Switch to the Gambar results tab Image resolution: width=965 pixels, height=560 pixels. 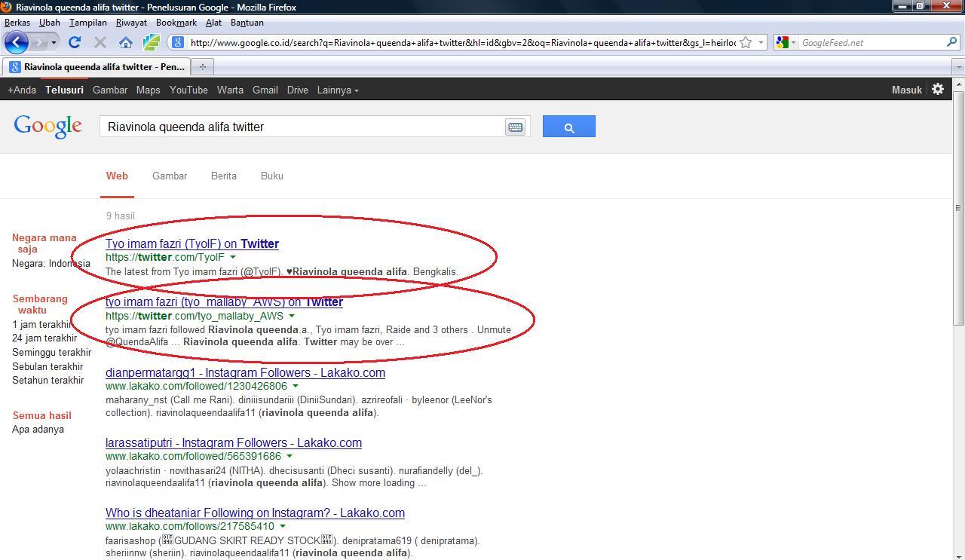pyautogui.click(x=170, y=176)
